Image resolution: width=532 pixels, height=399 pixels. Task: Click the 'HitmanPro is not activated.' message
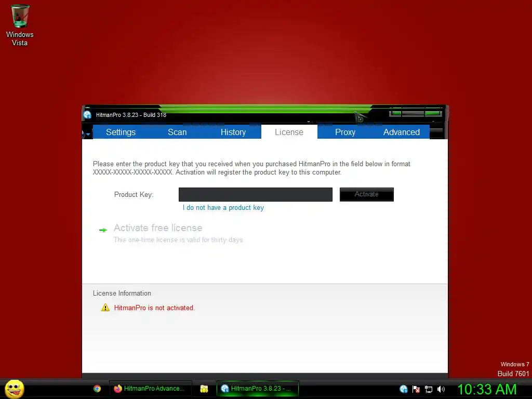coord(154,308)
